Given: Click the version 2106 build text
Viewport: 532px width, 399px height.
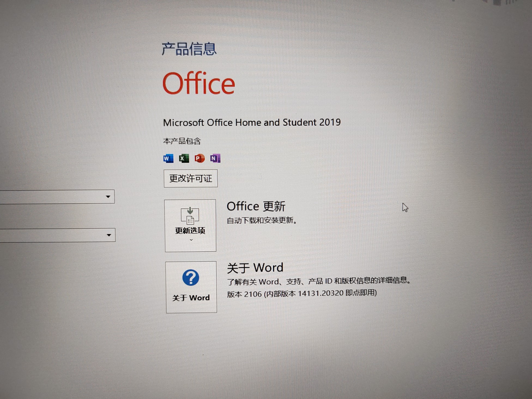Looking at the screenshot, I should click(302, 294).
